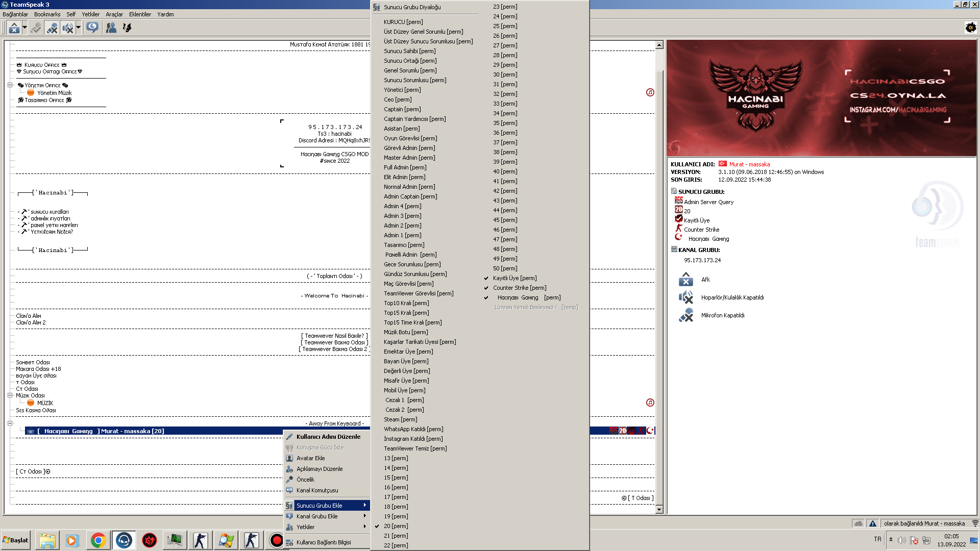Screen dimensions: 980x551
Task: Click the Turkish flag next to Murat - massaka
Action: tap(723, 164)
